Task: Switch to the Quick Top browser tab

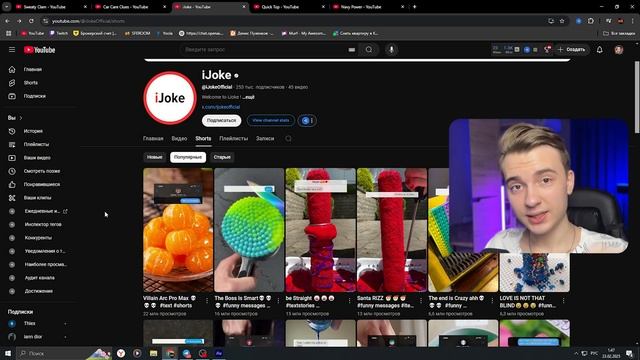Action: tap(289, 7)
